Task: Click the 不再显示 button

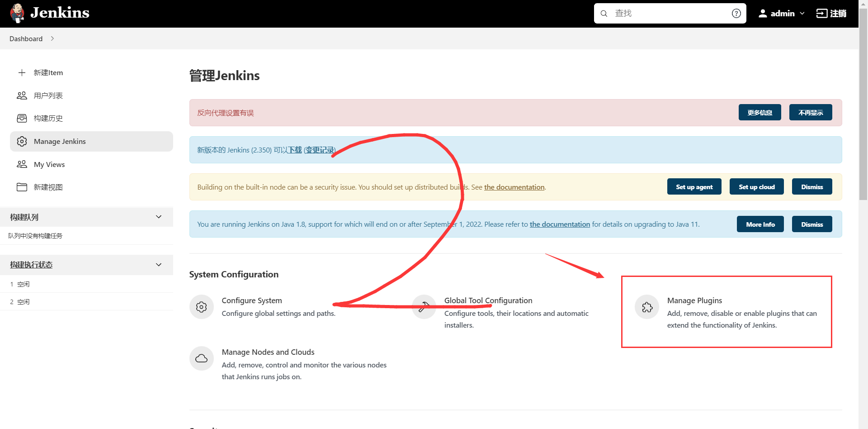Action: coord(811,112)
